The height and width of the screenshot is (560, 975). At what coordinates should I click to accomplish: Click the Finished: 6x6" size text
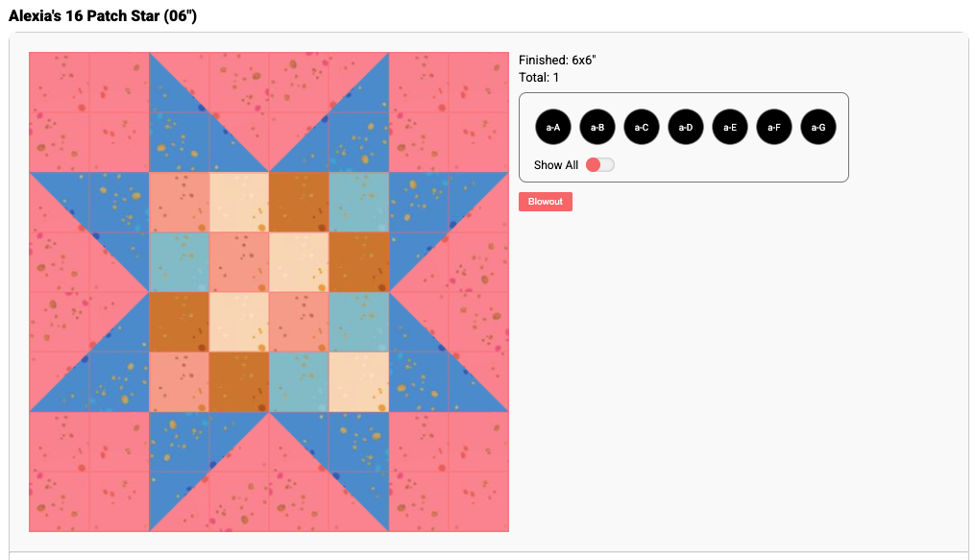point(557,61)
